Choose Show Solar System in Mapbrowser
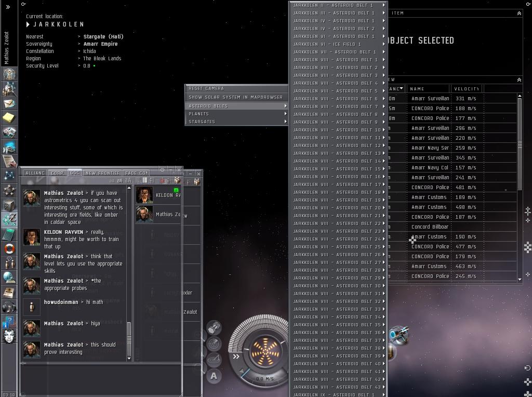Viewport: 532px width, 397px height. pos(236,97)
